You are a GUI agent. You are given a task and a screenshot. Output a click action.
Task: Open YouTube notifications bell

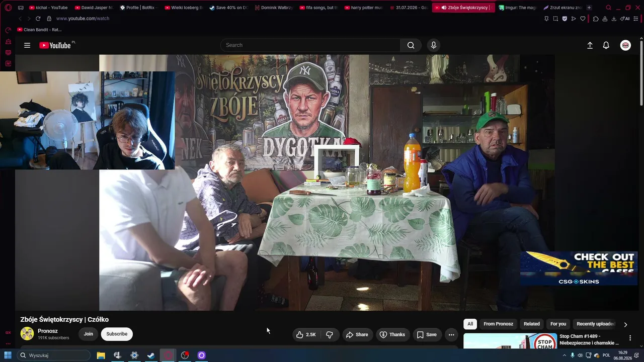pos(606,45)
